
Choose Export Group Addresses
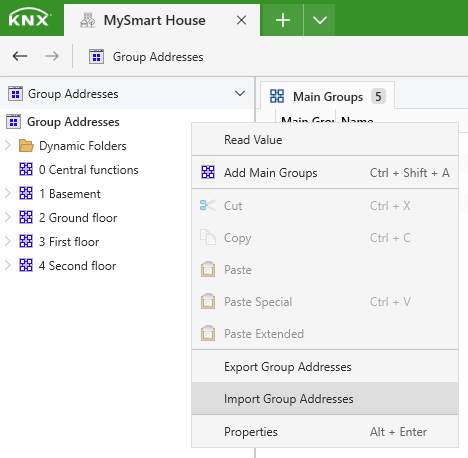(325, 367)
